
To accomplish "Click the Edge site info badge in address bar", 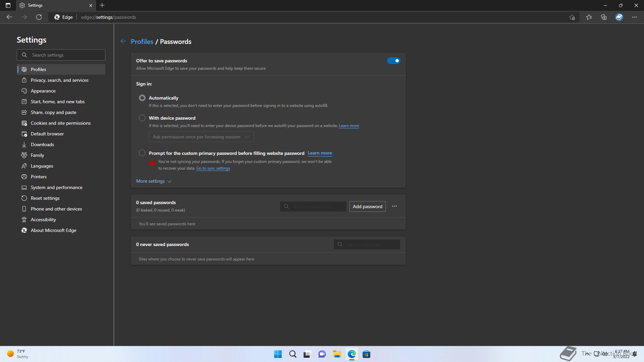I will pyautogui.click(x=64, y=17).
